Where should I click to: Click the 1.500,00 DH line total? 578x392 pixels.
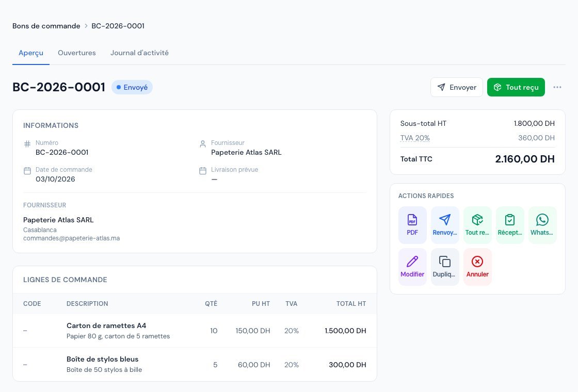(x=345, y=331)
